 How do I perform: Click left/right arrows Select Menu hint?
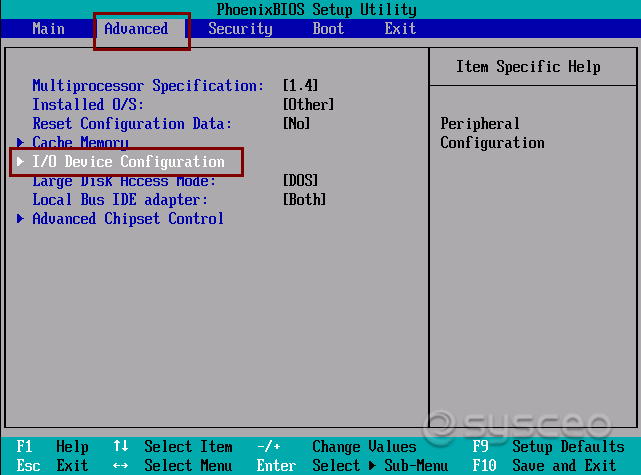pyautogui.click(x=173, y=466)
